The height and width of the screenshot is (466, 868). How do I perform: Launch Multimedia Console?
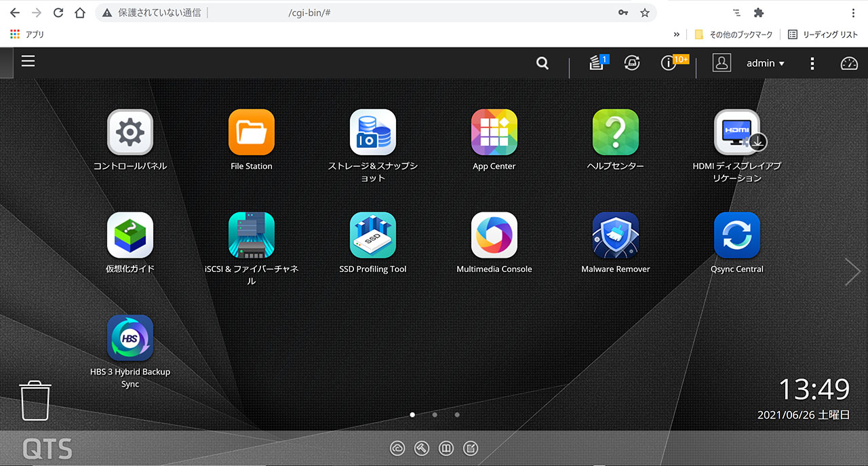coord(494,235)
